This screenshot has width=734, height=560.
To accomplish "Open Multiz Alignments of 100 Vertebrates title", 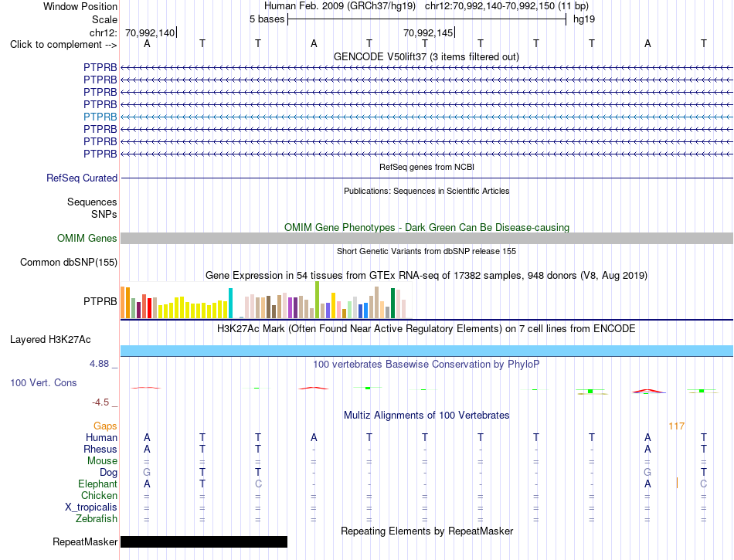I will 426,415.
